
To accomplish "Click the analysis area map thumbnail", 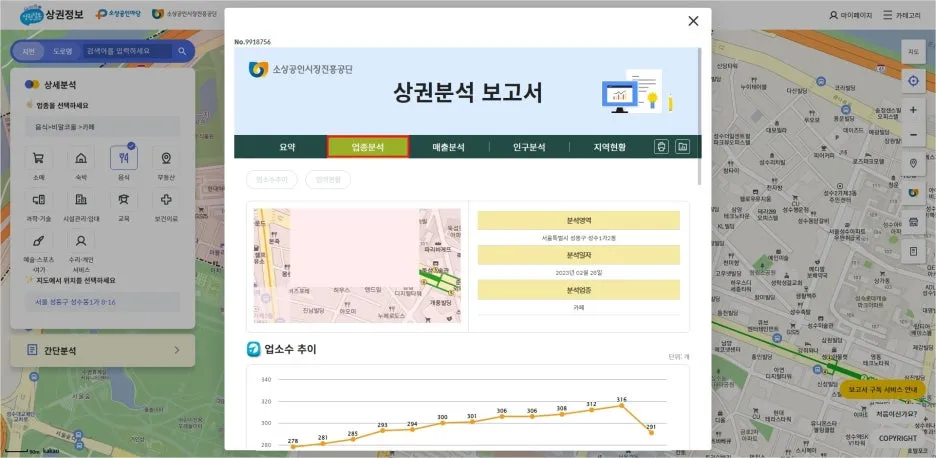I will (357, 265).
